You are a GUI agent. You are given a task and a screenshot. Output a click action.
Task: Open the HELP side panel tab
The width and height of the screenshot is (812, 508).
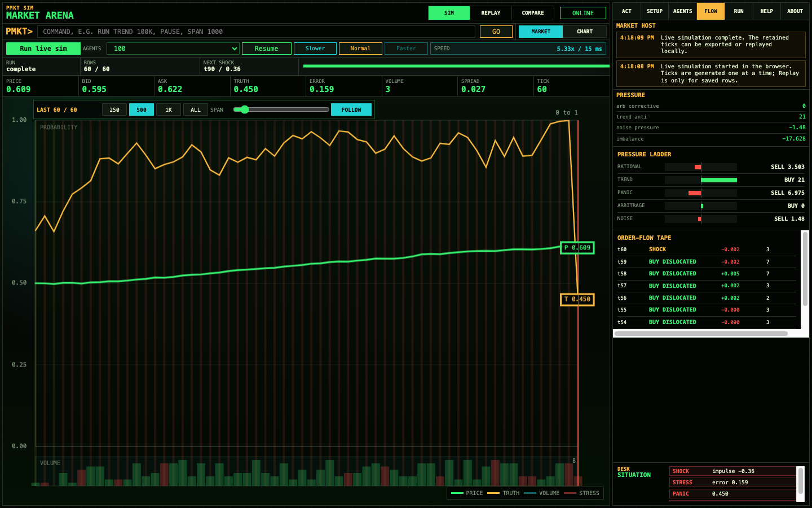pyautogui.click(x=767, y=11)
